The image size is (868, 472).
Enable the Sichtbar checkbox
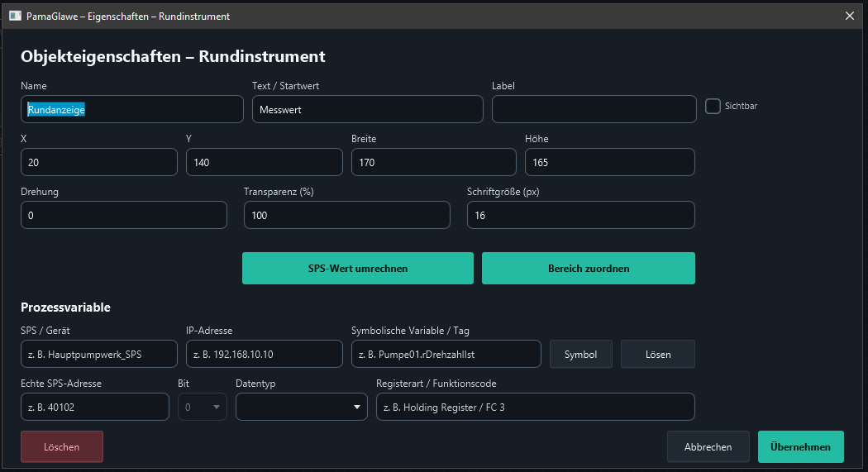[713, 107]
